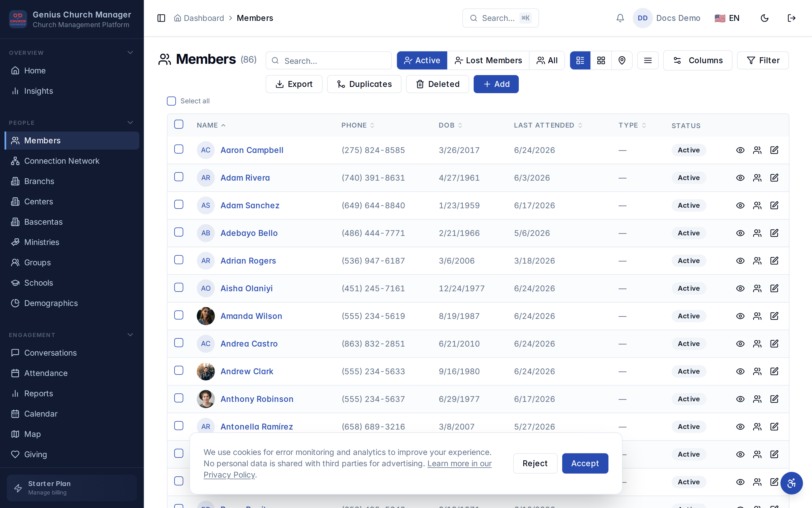Go to Connection Network page

[x=72, y=161]
